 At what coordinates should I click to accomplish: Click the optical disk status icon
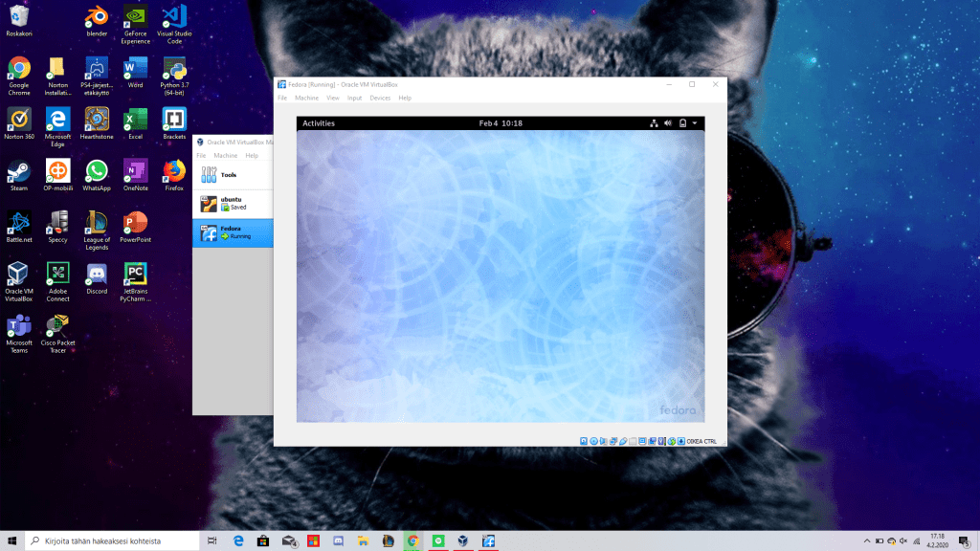click(x=594, y=441)
